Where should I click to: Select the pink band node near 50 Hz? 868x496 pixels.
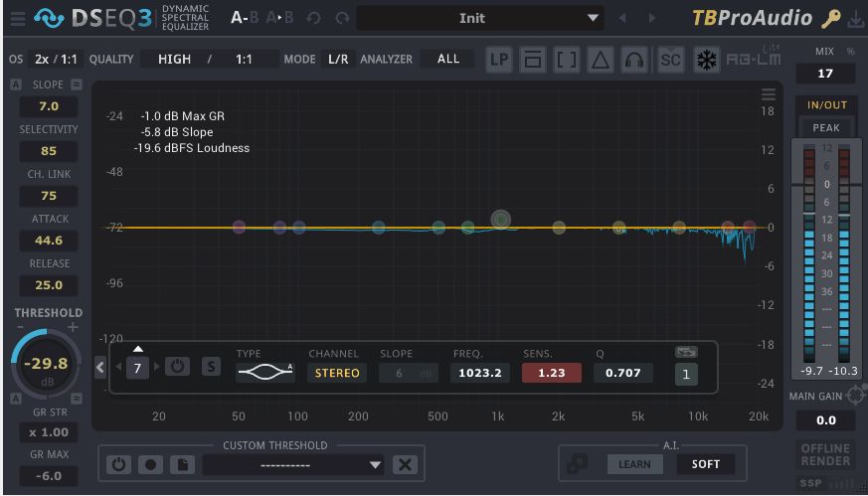click(x=239, y=227)
